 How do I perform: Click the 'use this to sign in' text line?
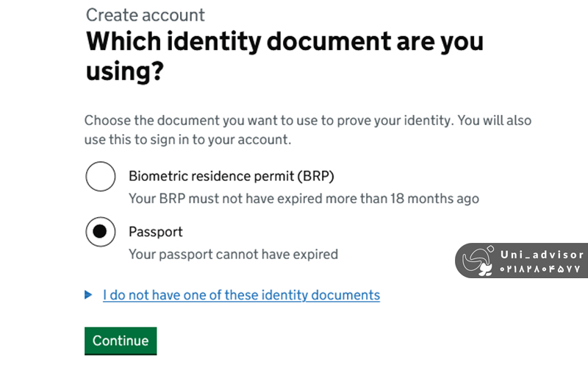(x=187, y=138)
